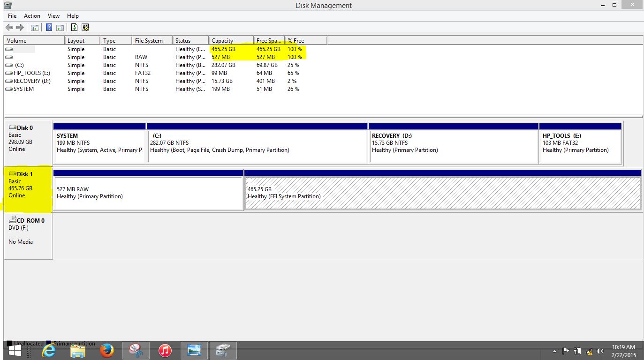Click the 69.87 GB free space cell
644x360 pixels.
(x=267, y=65)
